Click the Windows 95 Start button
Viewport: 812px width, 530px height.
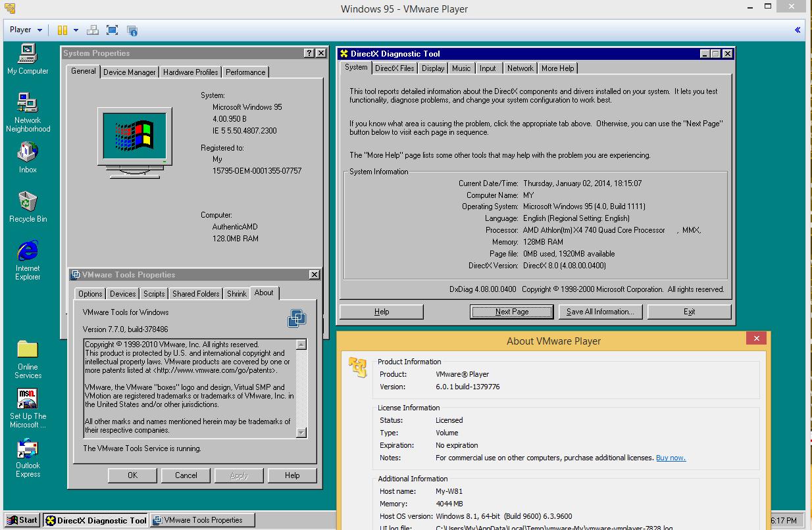click(22, 520)
